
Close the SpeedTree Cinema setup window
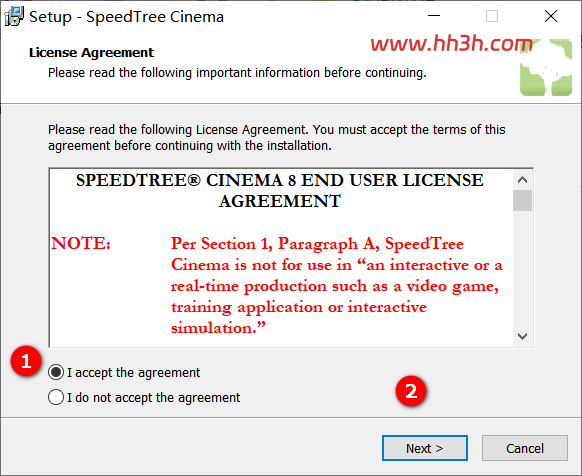(x=551, y=16)
